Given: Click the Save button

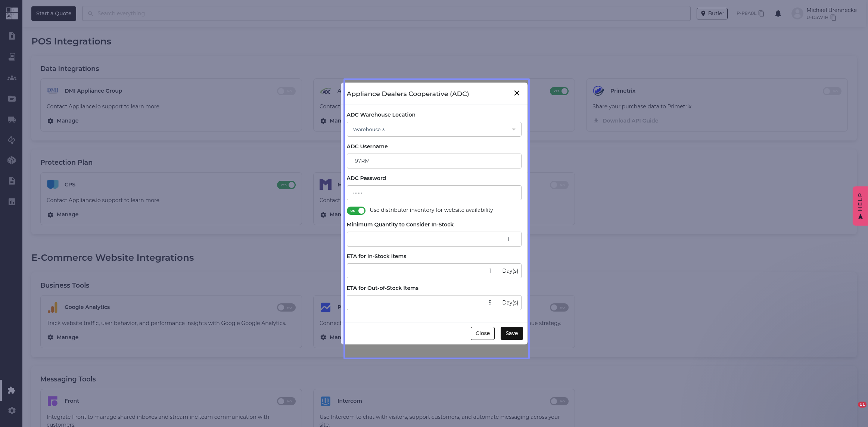Looking at the screenshot, I should click(x=511, y=333).
